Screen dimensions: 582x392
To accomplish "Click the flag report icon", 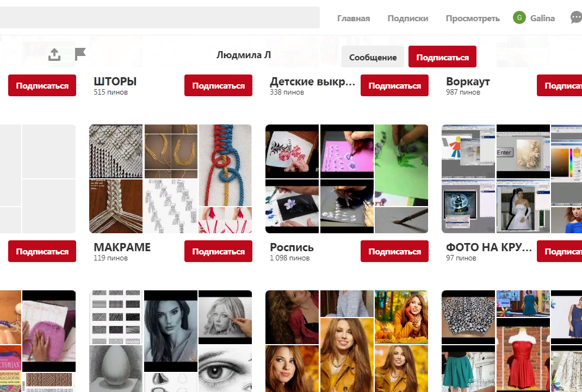I will 80,54.
